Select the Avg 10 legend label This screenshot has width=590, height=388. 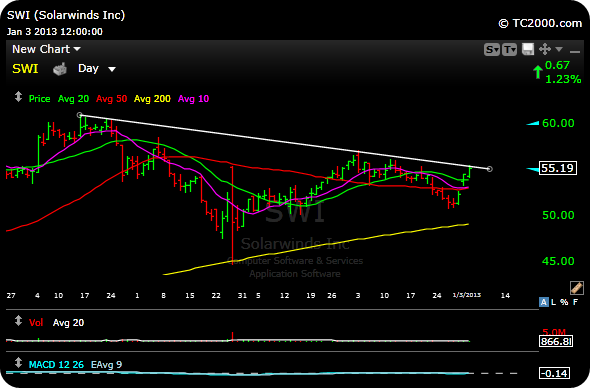click(x=193, y=99)
